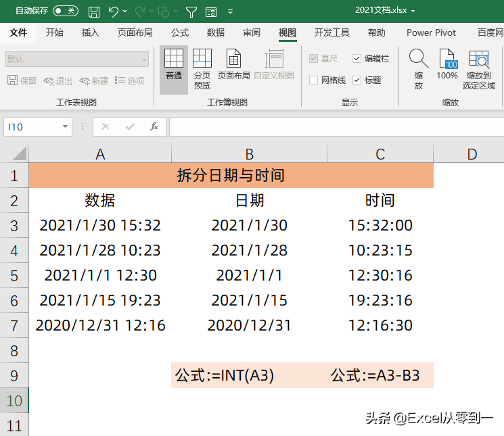The width and height of the screenshot is (504, 436).
Task: Click Insert Function fx icon
Action: [x=154, y=127]
